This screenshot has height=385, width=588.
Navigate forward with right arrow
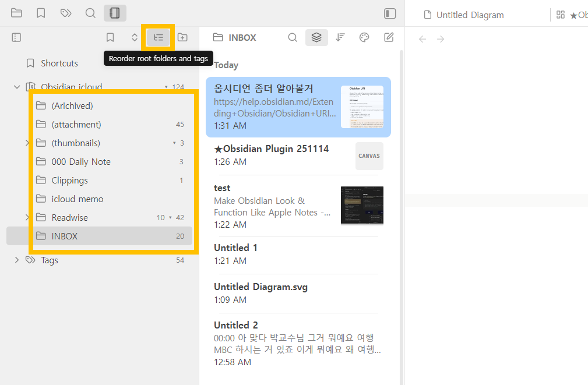pos(441,39)
